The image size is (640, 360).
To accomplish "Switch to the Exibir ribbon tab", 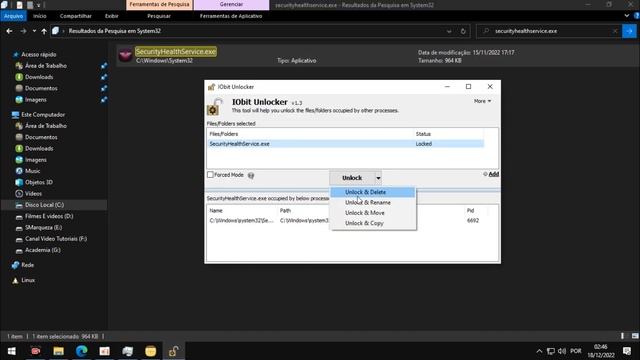I will pyautogui.click(x=111, y=16).
